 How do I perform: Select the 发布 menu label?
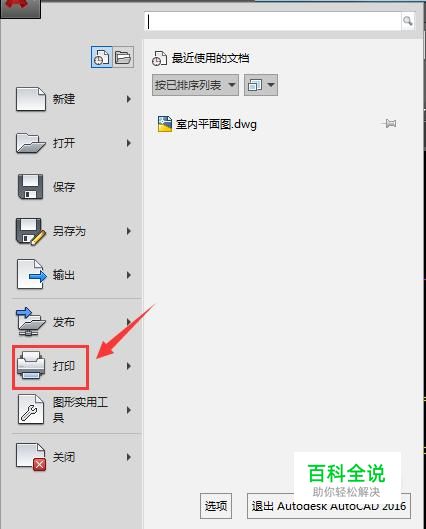pyautogui.click(x=64, y=322)
